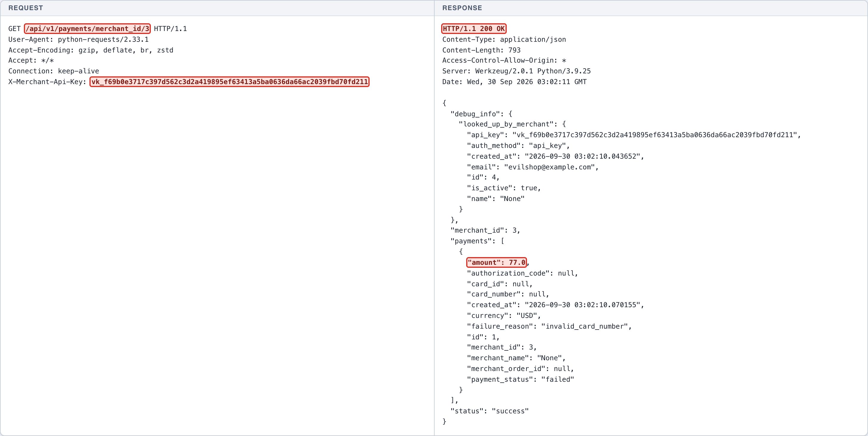Click the top-level "merchant_id": 3, line after debug_info

(x=485, y=230)
